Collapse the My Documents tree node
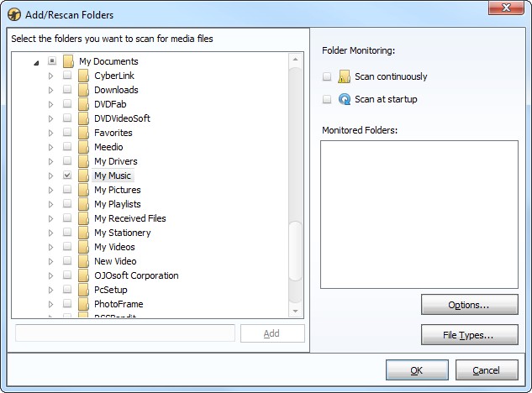The height and width of the screenshot is (393, 532). (x=36, y=61)
